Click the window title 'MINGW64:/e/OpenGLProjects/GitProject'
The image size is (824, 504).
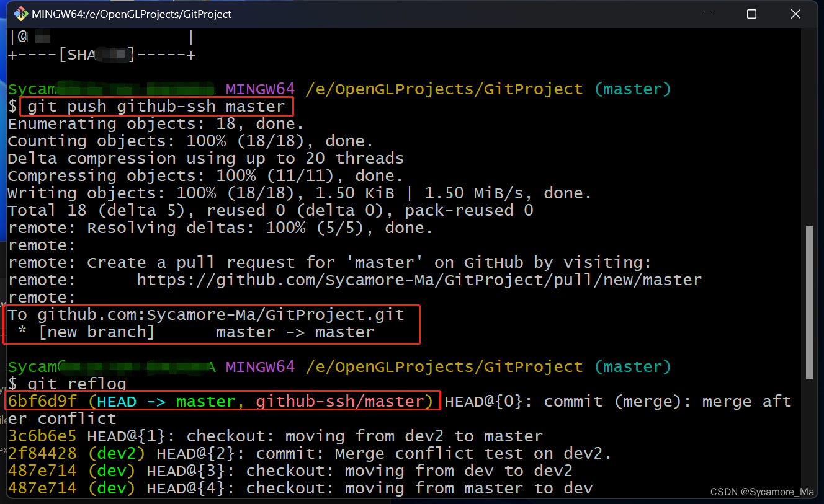click(x=132, y=14)
